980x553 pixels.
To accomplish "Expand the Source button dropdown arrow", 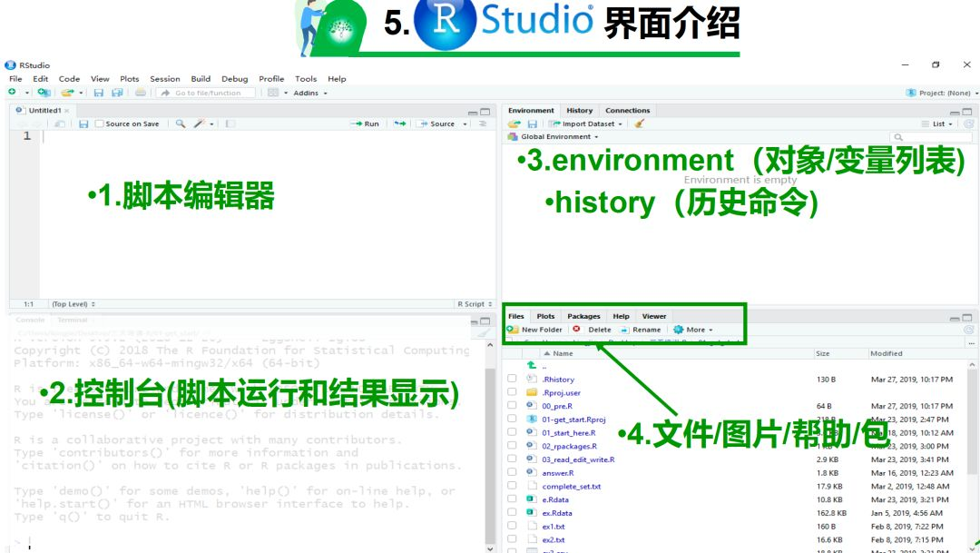I will point(465,123).
